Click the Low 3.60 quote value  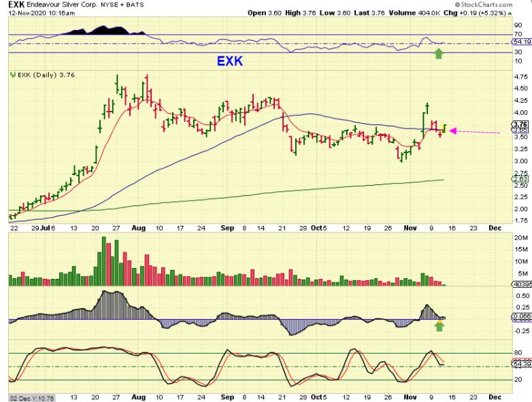(335, 13)
